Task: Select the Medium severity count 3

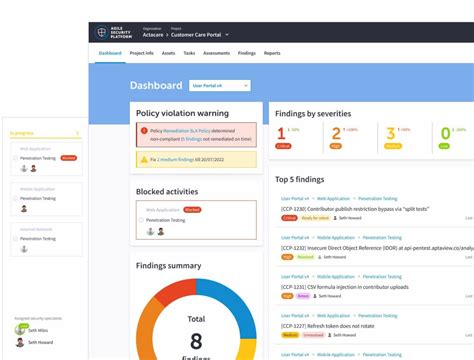Action: (391, 134)
